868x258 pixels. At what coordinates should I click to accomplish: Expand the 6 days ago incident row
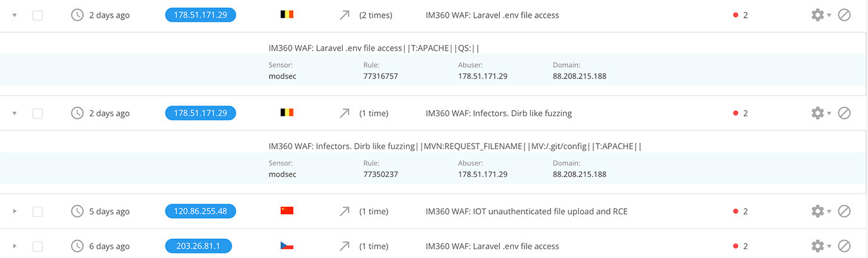pyautogui.click(x=15, y=246)
